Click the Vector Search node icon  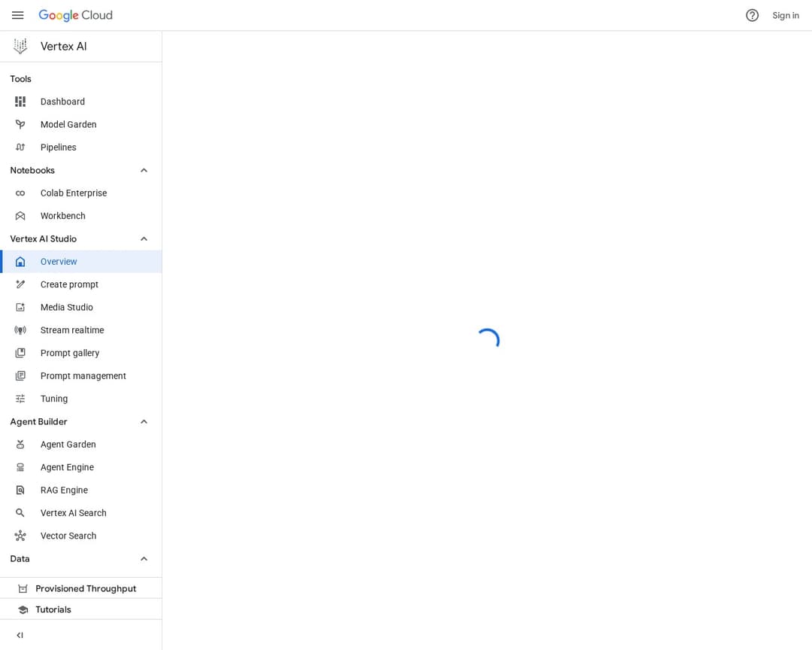tap(20, 536)
